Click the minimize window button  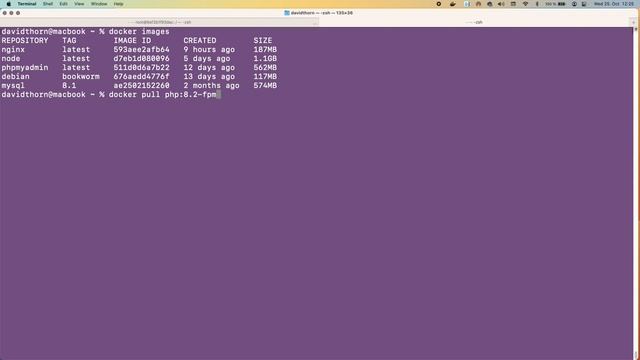[x=11, y=13]
